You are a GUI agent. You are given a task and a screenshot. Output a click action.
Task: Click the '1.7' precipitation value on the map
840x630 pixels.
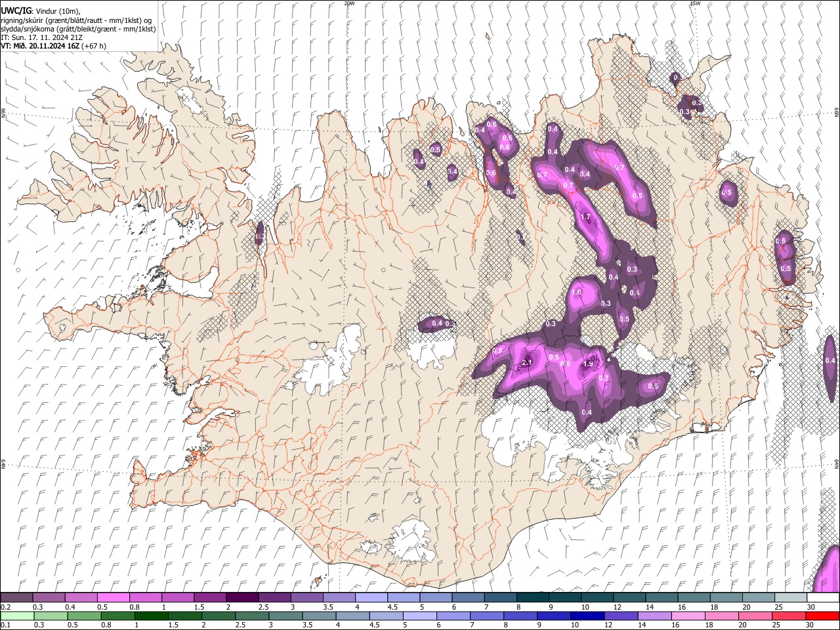tap(586, 217)
